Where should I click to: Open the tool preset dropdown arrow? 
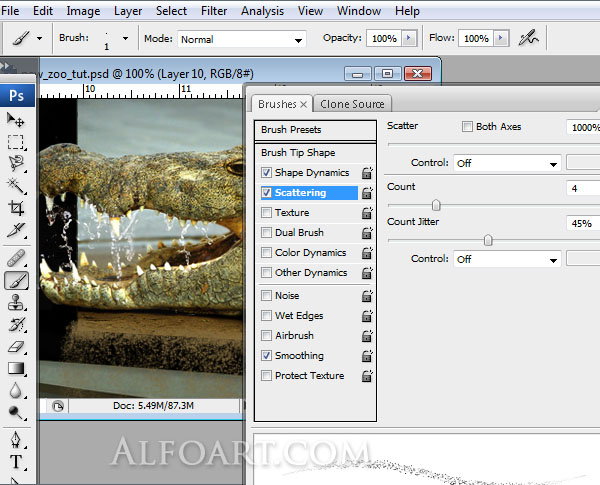39,38
